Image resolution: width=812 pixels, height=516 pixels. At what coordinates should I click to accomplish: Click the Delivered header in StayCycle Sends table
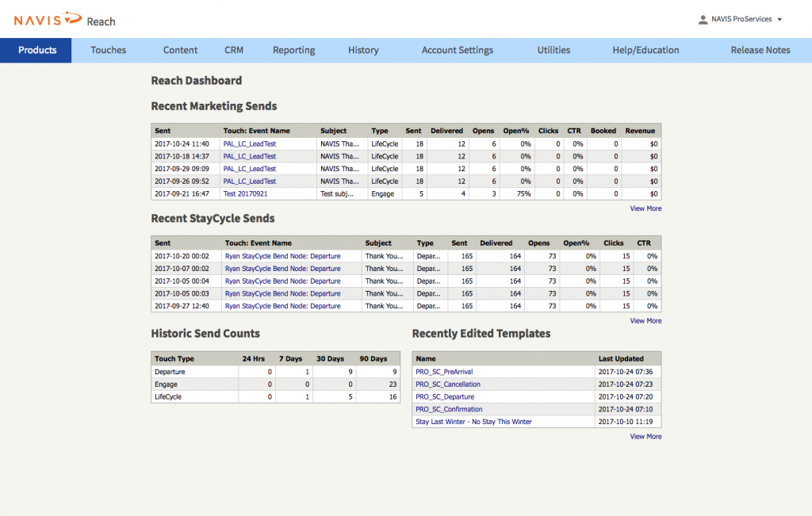click(x=496, y=243)
